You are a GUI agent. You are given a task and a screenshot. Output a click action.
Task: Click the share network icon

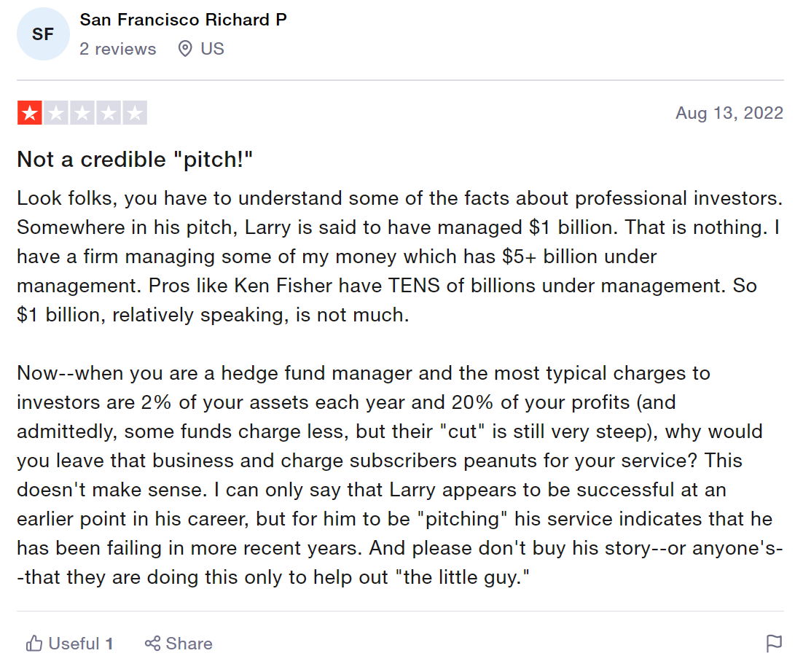(x=152, y=644)
